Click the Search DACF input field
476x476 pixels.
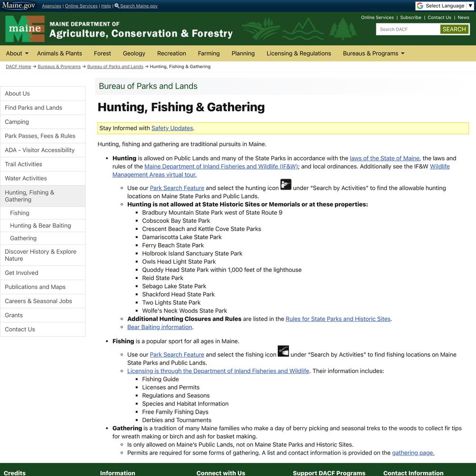pos(408,29)
